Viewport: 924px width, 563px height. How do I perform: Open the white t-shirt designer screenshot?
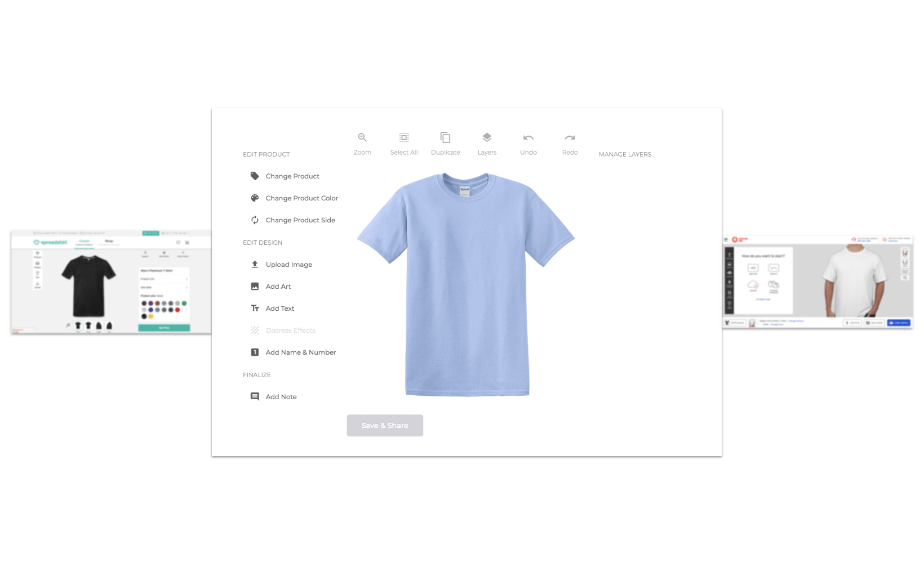818,282
